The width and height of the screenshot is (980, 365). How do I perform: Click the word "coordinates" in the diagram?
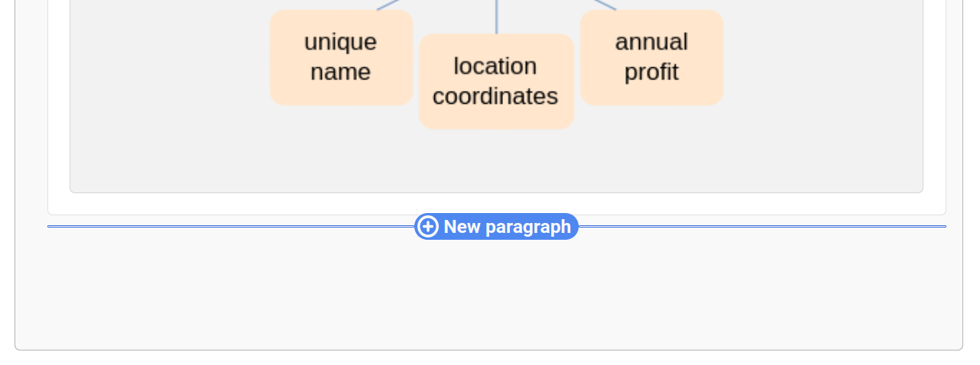tap(495, 97)
